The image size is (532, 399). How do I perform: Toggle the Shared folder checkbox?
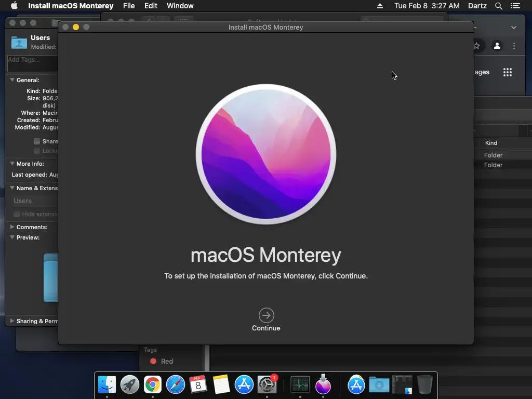37,141
